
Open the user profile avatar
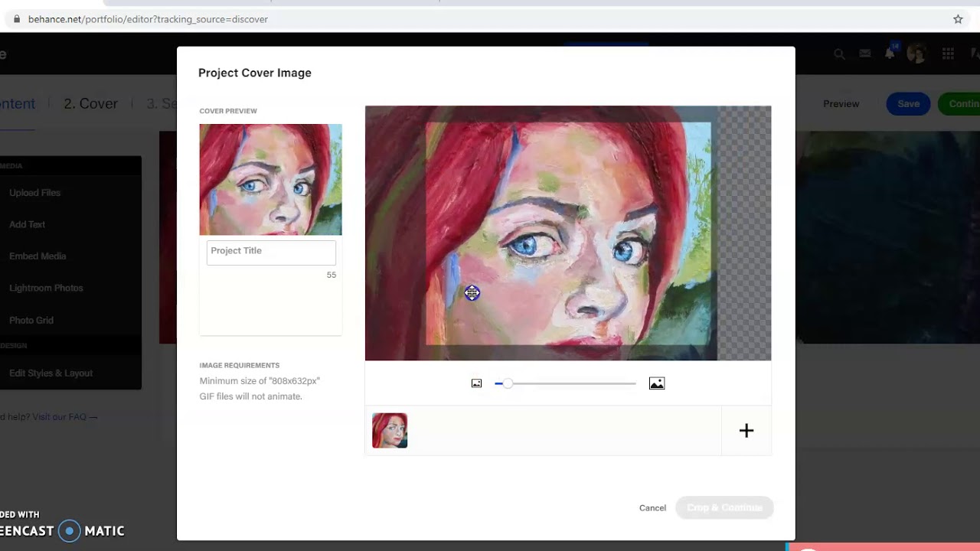pyautogui.click(x=916, y=54)
